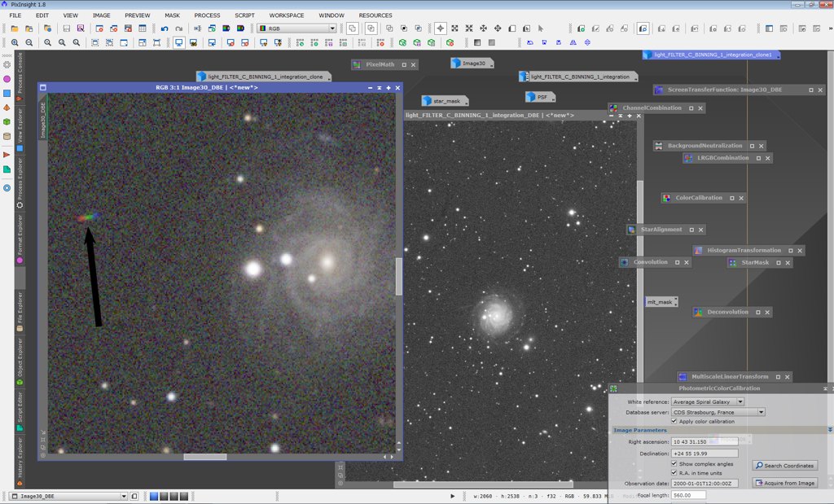Click the play triangle in the status bar
The image size is (834, 504).
(453, 496)
